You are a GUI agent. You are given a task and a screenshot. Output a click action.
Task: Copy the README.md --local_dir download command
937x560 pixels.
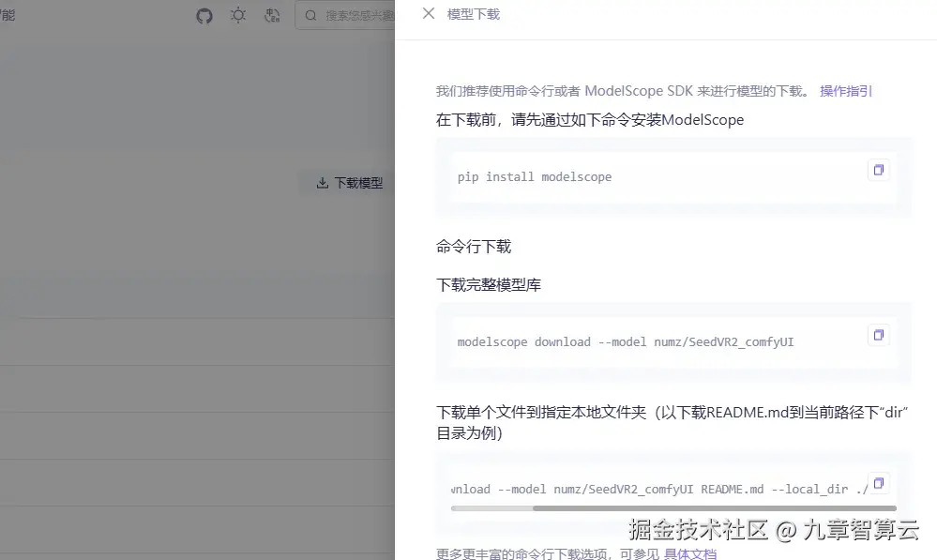pos(879,483)
